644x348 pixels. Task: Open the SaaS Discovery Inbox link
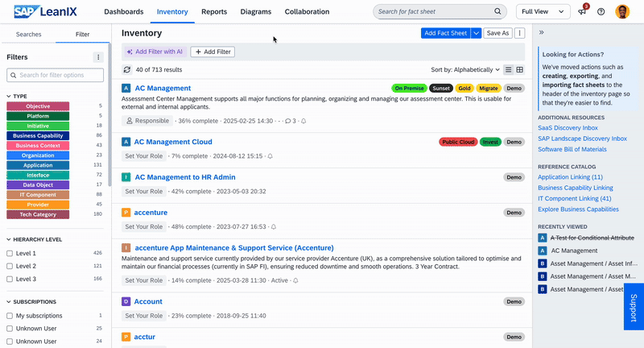(x=568, y=128)
